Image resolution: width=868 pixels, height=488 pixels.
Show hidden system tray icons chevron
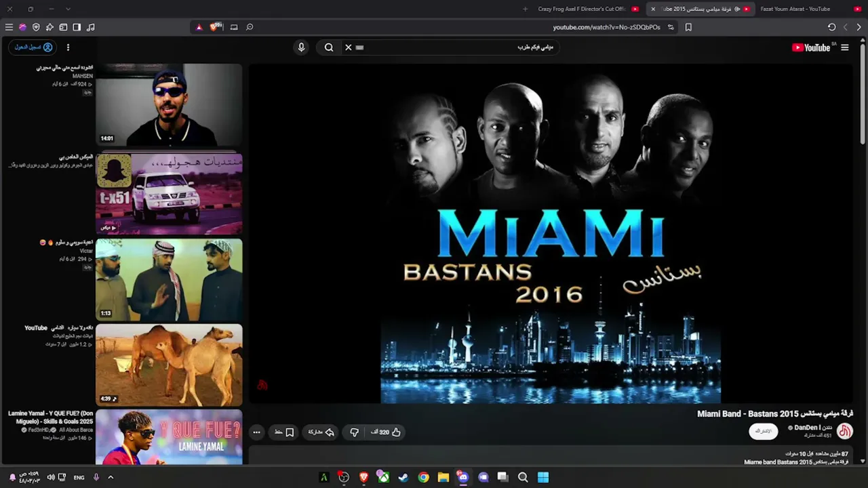click(x=111, y=477)
